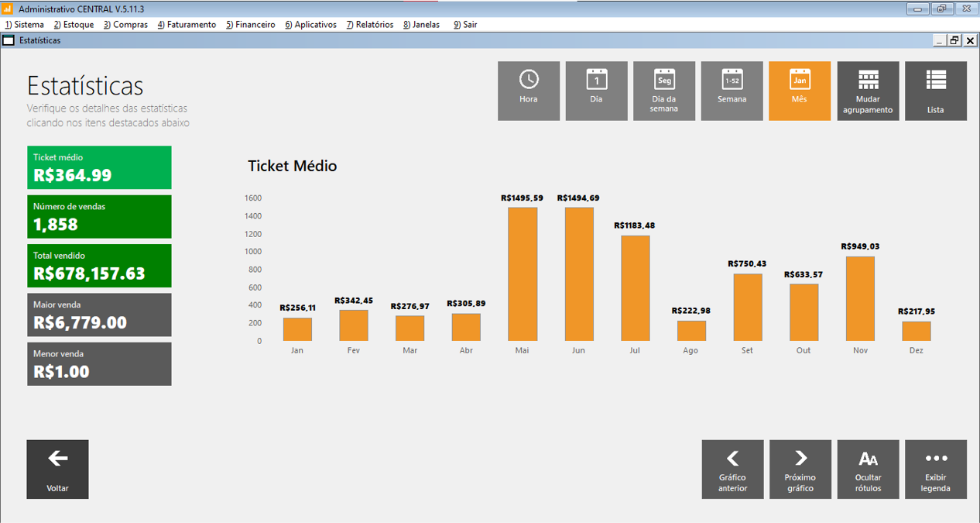Select the Total vendido tile
The image size is (980, 523).
(99, 266)
